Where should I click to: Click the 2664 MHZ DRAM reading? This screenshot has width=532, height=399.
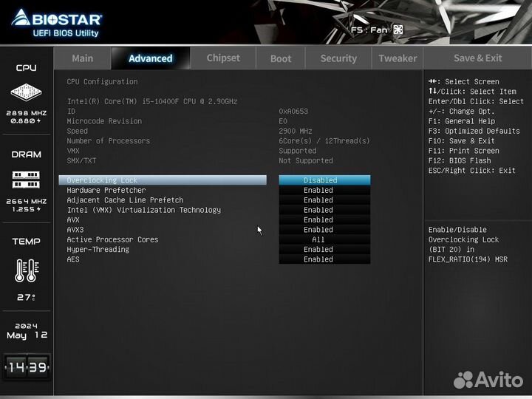coord(26,201)
